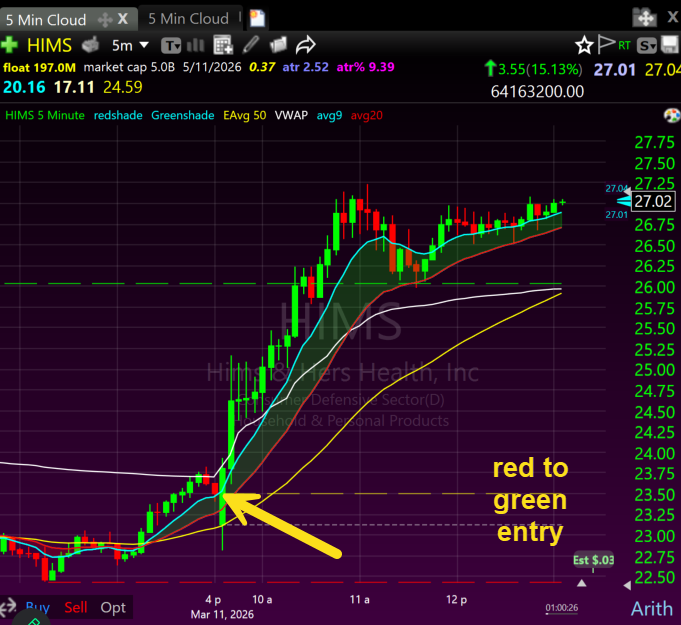Click the volume 64163200.00 value

coord(537,92)
